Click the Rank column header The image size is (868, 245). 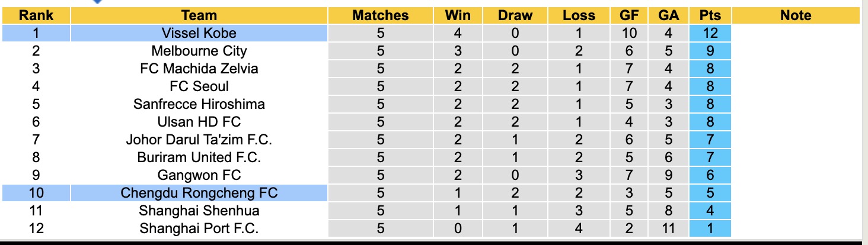point(36,15)
